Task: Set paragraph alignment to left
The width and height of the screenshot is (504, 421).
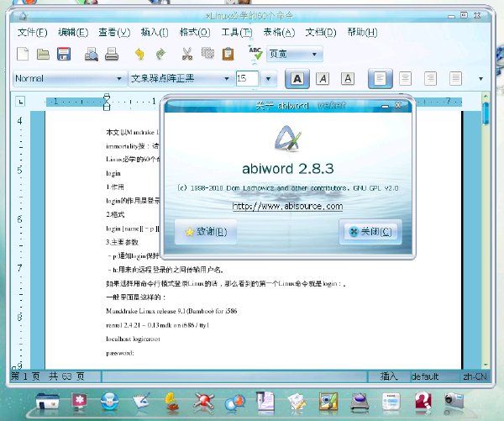Action: [x=381, y=78]
